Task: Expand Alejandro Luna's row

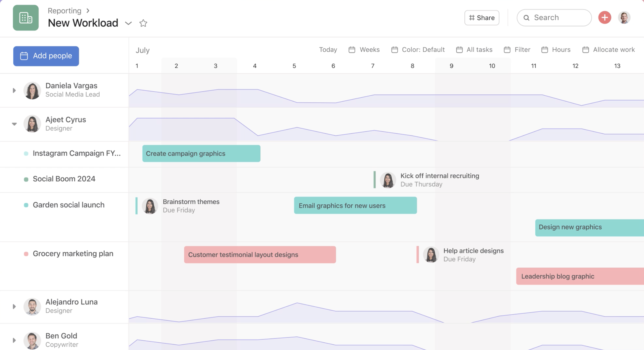Action: (x=14, y=307)
